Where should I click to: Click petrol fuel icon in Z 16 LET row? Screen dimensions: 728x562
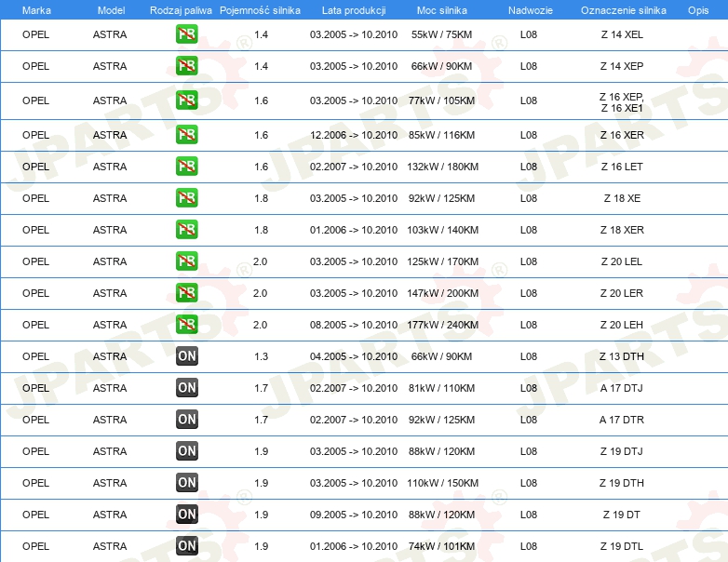186,167
